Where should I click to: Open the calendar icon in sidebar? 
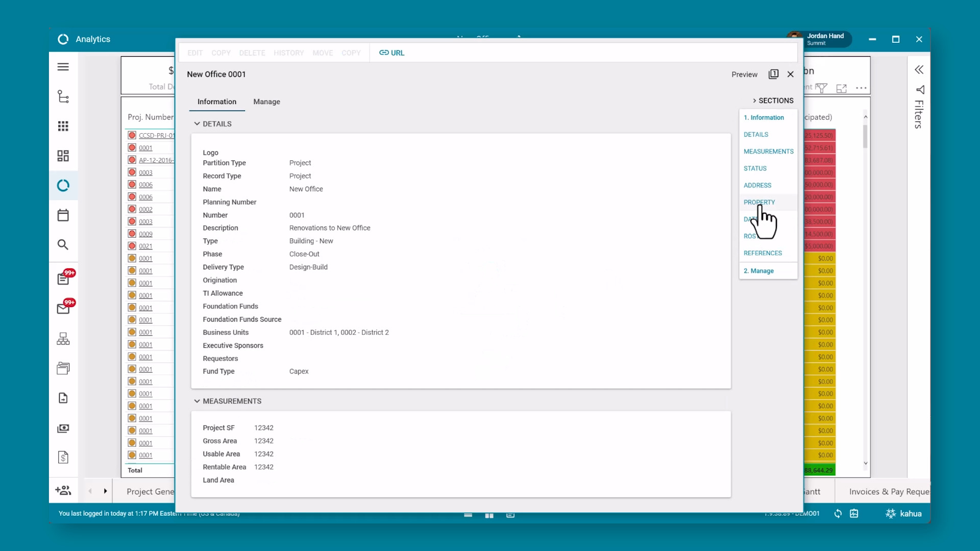(x=63, y=215)
